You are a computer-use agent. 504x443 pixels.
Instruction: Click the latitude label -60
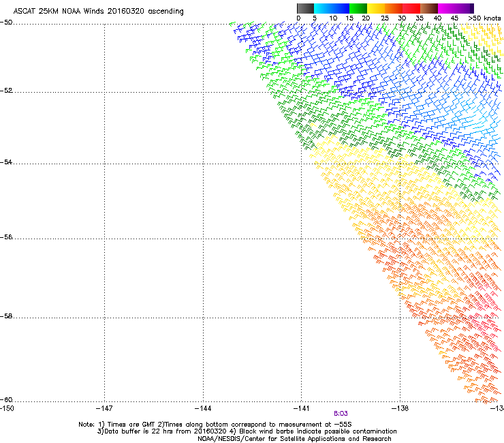click(6, 400)
